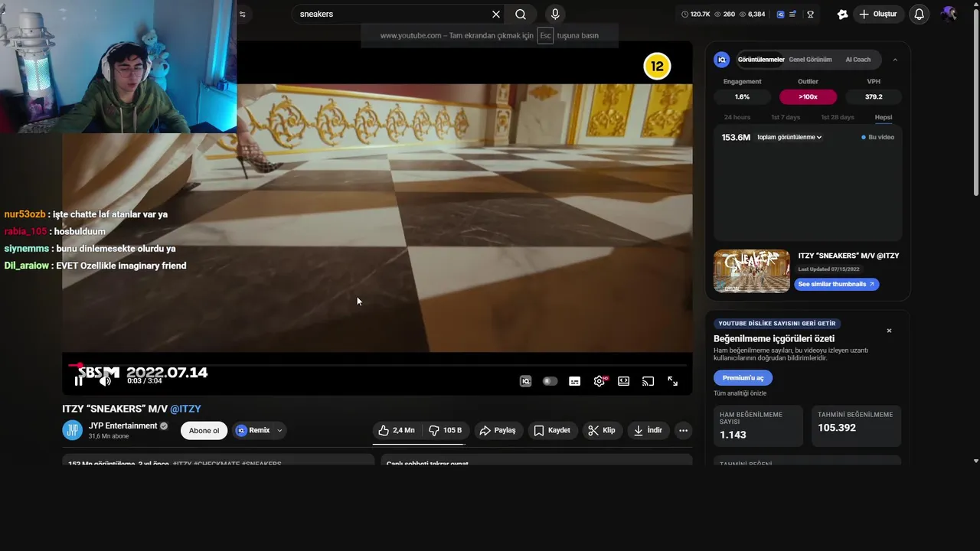This screenshot has height=551, width=980.
Task: Open the JYP Entertainment channel name
Action: pyautogui.click(x=122, y=425)
